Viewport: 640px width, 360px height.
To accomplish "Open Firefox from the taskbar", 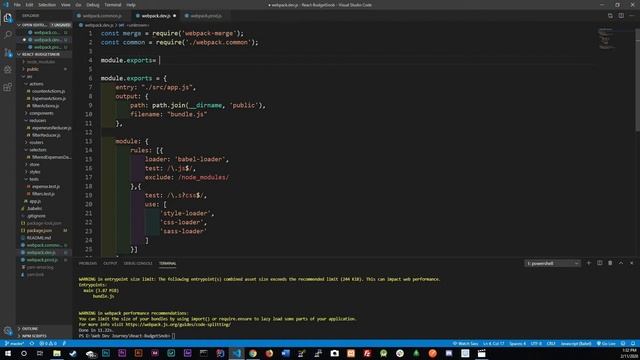I will 269,353.
